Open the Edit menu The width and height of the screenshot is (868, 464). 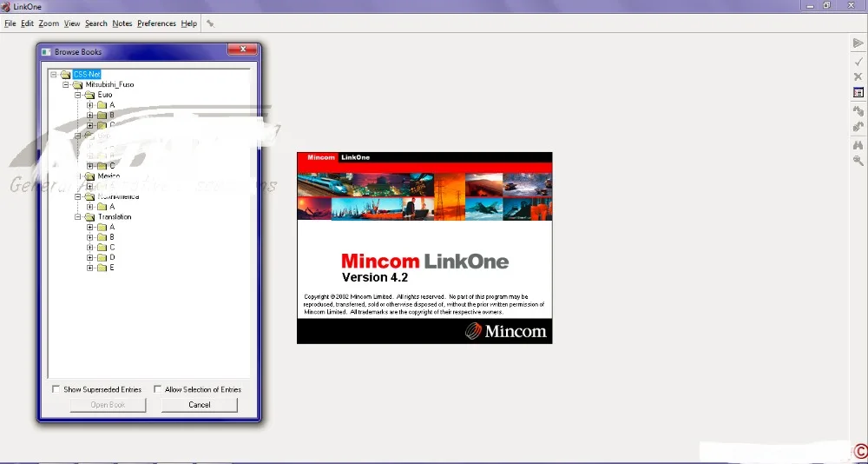[x=27, y=23]
